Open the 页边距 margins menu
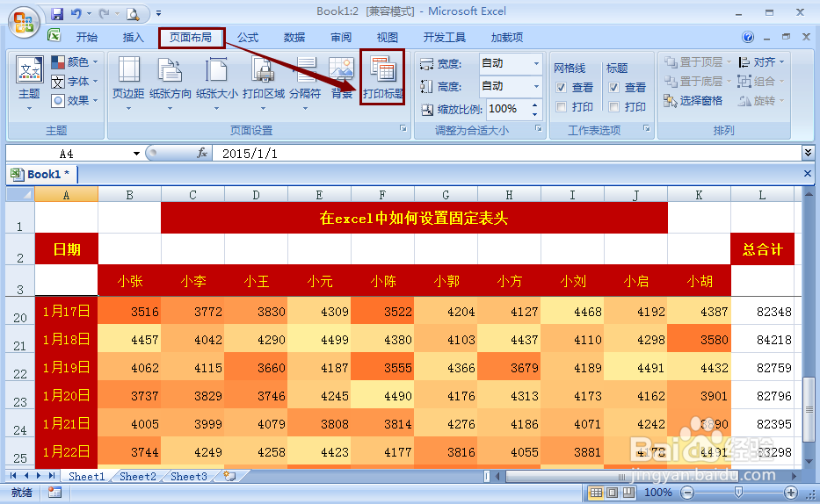 pyautogui.click(x=128, y=83)
